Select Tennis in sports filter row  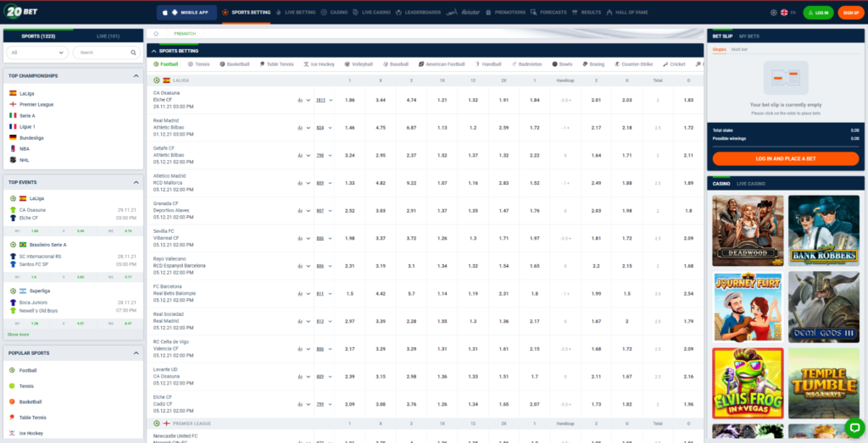tap(198, 64)
